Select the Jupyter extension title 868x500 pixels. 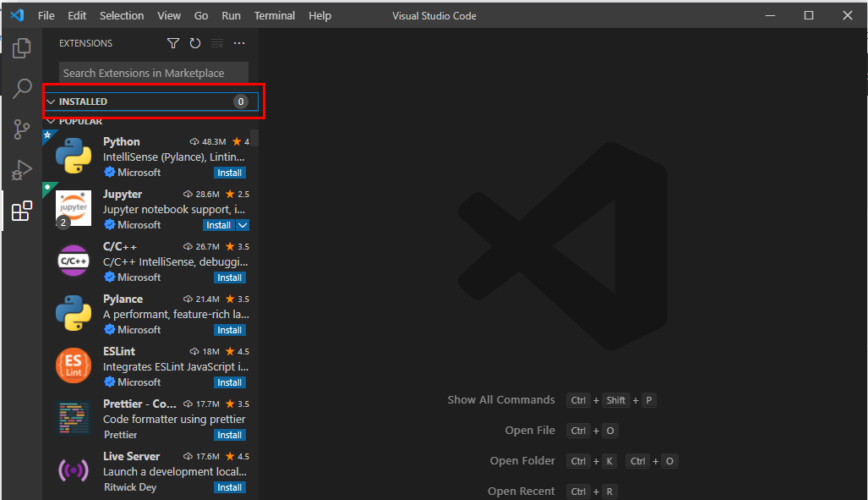pyautogui.click(x=123, y=194)
